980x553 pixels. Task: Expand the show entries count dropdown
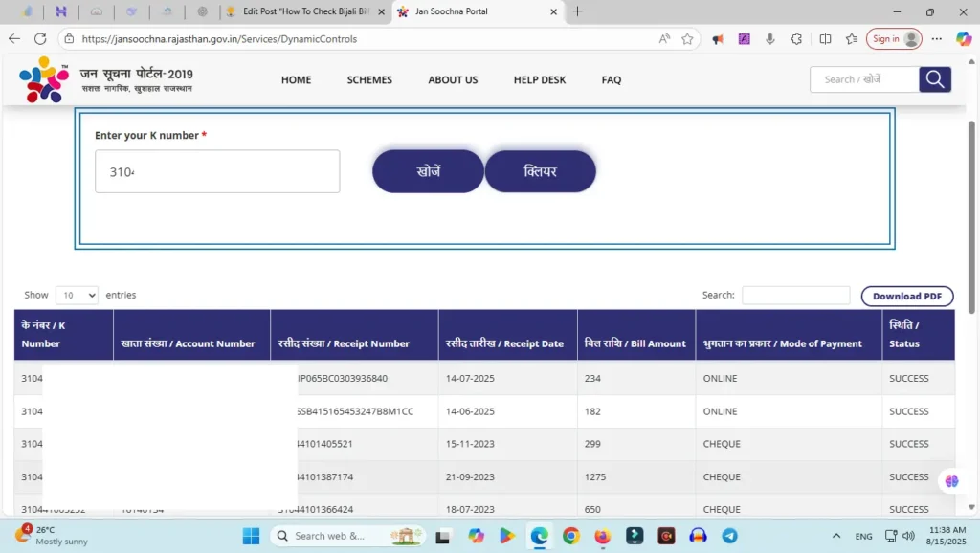[77, 296]
